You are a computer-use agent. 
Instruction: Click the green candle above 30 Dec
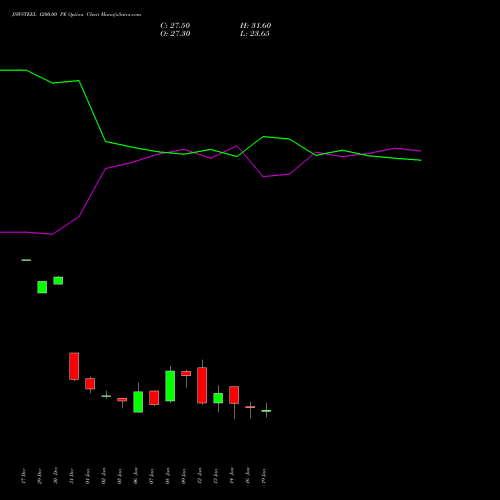tap(58, 281)
